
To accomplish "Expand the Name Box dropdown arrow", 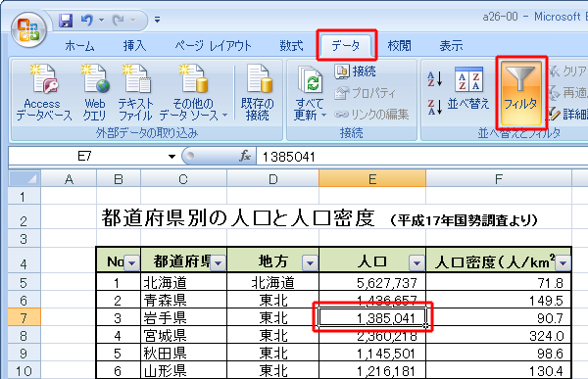I will point(171,157).
